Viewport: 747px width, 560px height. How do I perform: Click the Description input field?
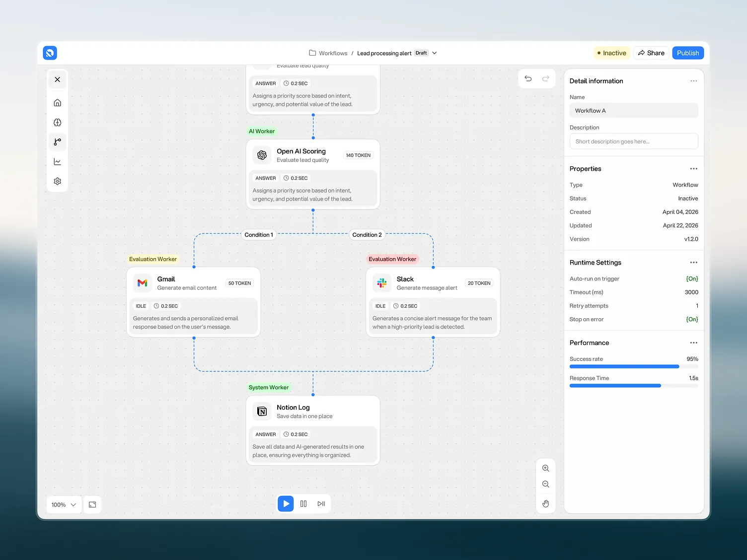tap(634, 141)
